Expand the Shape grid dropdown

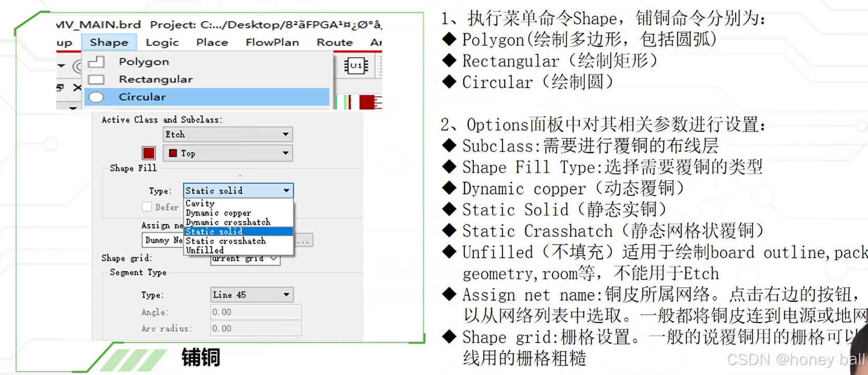(x=274, y=258)
